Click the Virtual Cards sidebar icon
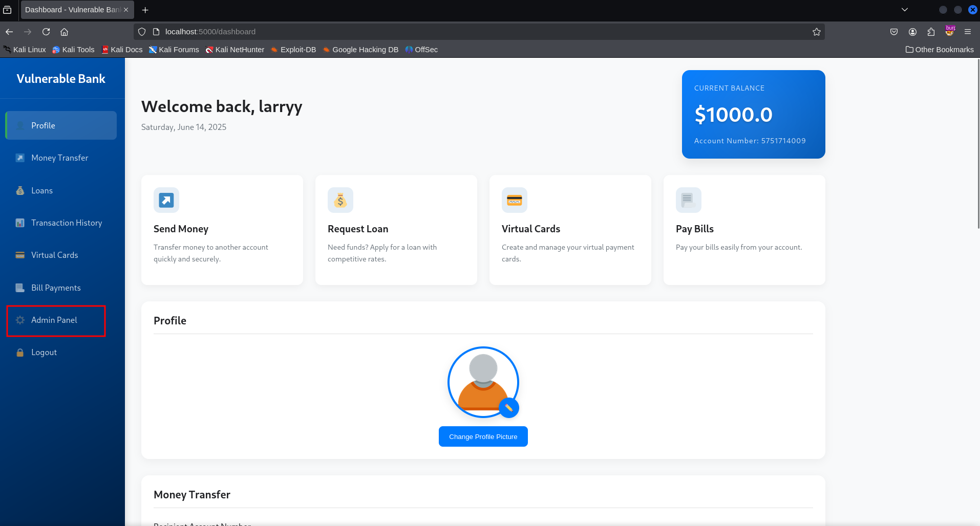Viewport: 980px width, 526px height. pos(19,255)
